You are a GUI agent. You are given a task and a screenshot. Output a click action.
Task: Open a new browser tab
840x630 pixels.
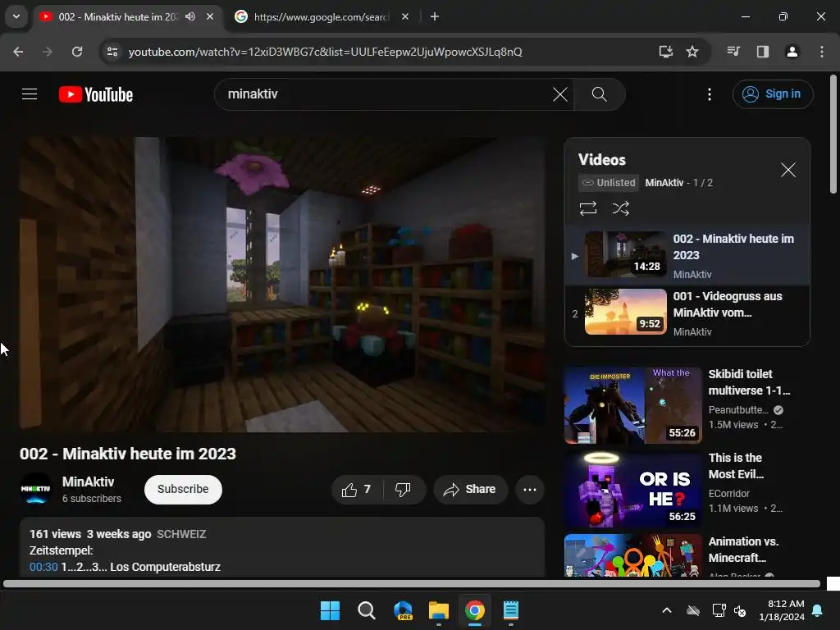pos(435,16)
